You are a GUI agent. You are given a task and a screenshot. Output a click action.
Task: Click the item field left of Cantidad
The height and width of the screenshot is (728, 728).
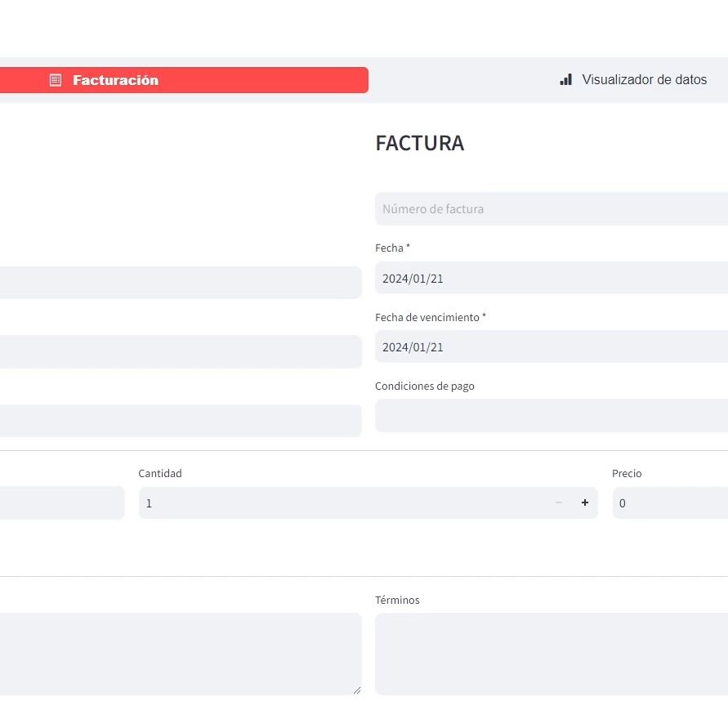coord(62,502)
